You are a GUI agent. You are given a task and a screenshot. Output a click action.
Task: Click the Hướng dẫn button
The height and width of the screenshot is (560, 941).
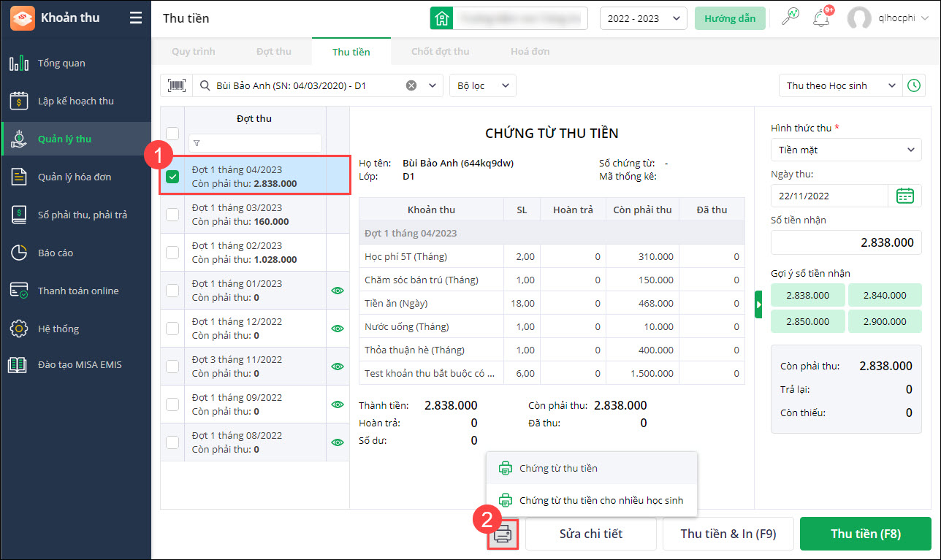pyautogui.click(x=730, y=18)
